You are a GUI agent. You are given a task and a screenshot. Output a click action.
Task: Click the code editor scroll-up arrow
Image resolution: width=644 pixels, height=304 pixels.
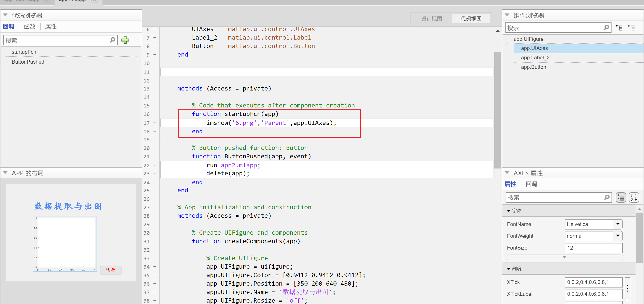pos(498,31)
